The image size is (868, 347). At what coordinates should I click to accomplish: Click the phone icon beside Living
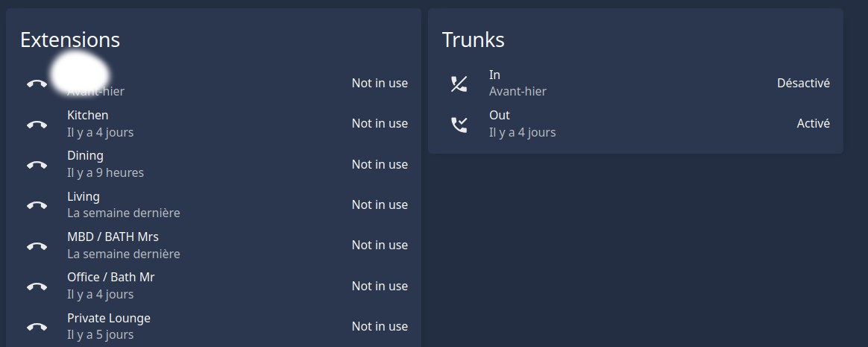tap(37, 205)
